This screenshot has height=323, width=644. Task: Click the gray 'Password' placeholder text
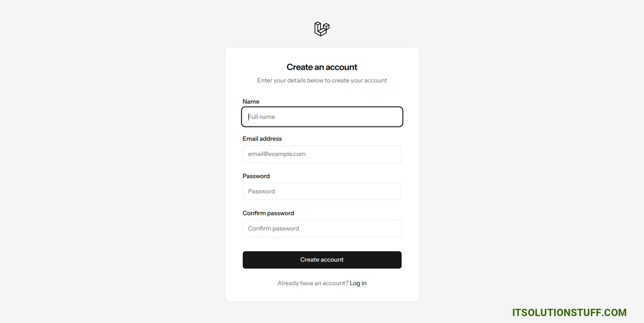(261, 191)
